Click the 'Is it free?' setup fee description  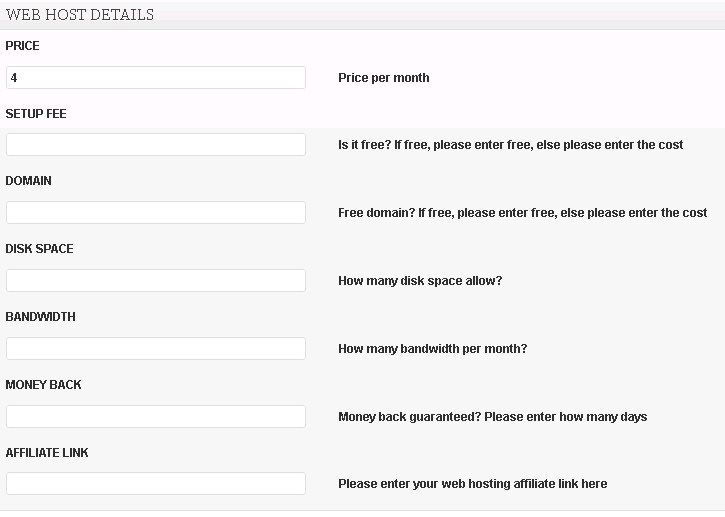click(x=510, y=145)
